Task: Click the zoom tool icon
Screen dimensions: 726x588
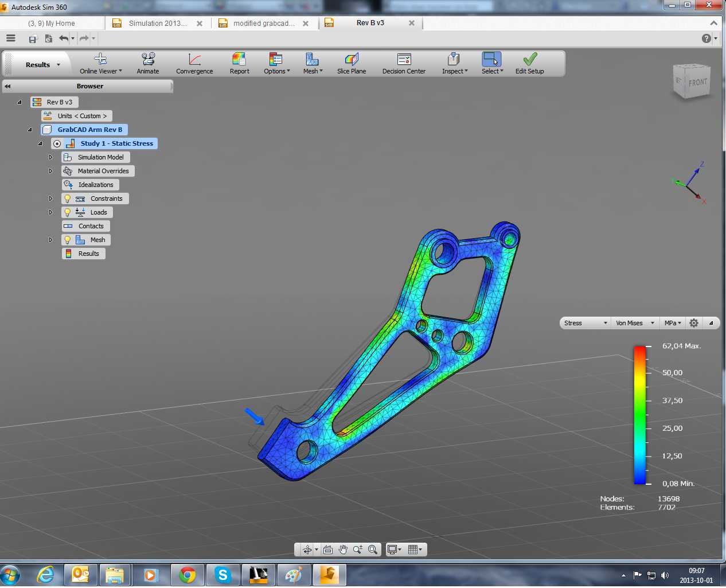Action: tap(358, 550)
